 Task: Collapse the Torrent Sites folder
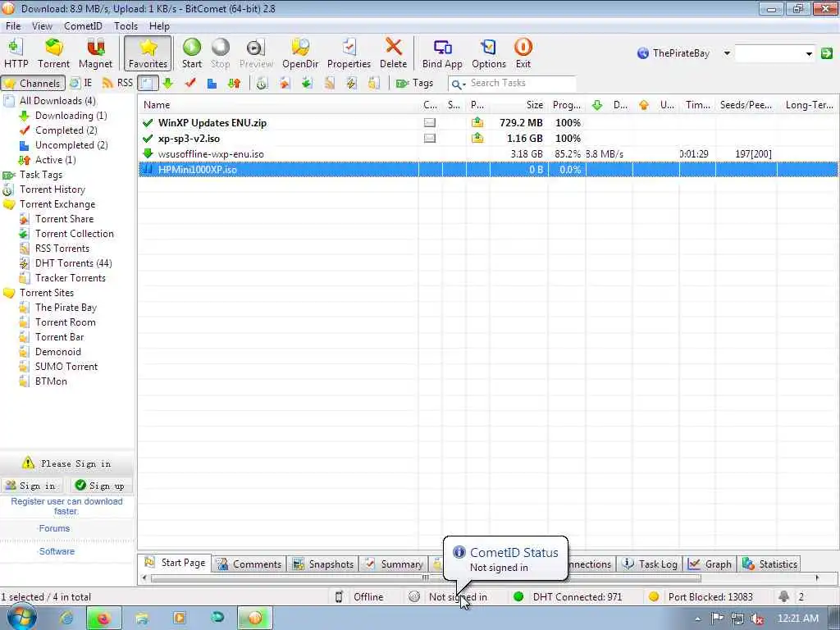pos(47,293)
